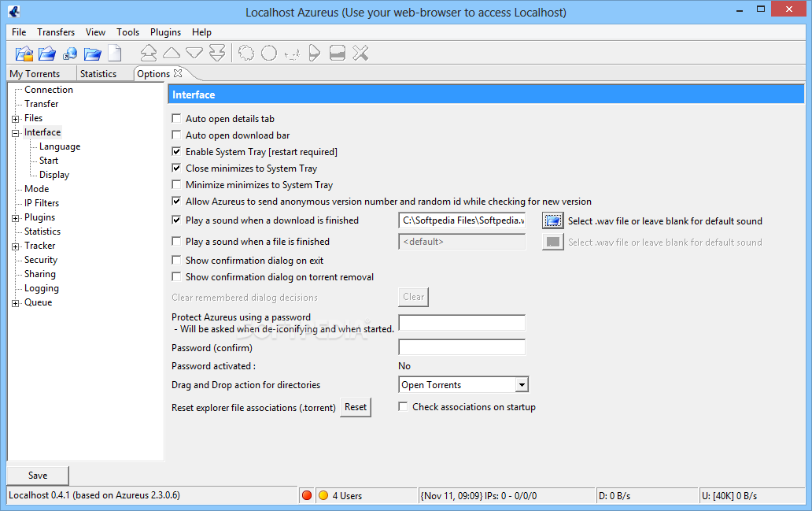Open the Transfers menu

click(x=56, y=32)
